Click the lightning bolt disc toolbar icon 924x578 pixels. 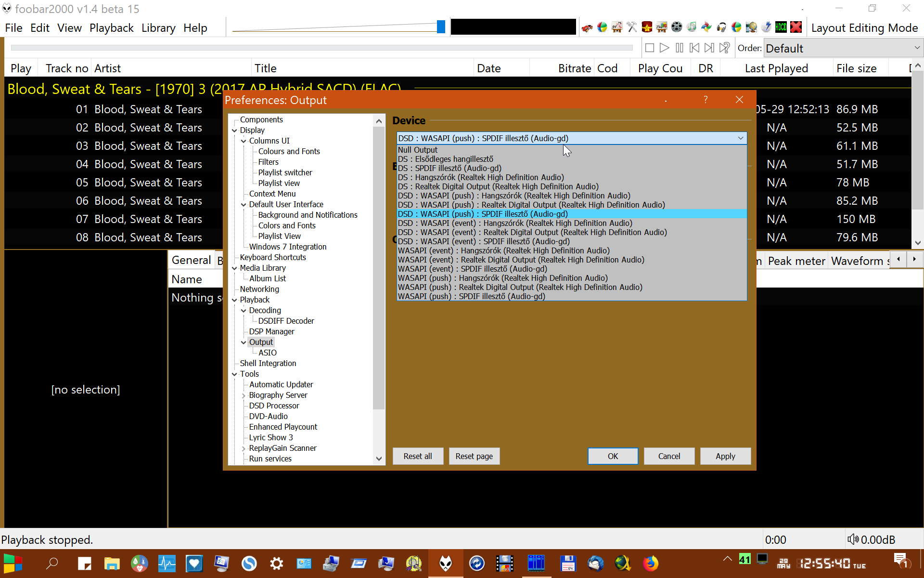(x=766, y=27)
